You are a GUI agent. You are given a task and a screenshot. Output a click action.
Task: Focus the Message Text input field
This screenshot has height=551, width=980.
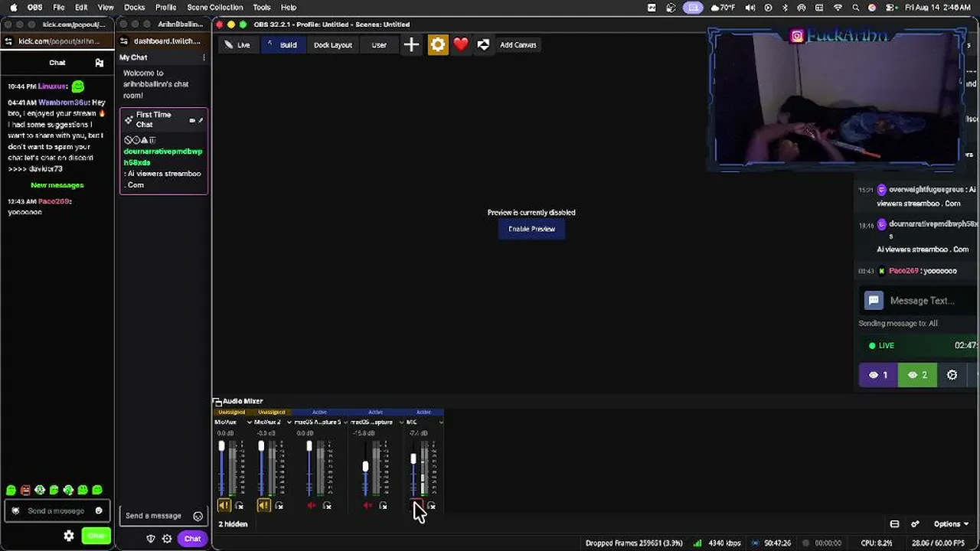(922, 301)
